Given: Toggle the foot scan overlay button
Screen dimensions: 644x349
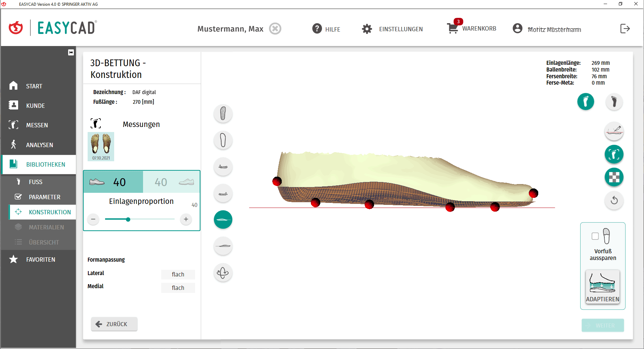Looking at the screenshot, I should (614, 155).
